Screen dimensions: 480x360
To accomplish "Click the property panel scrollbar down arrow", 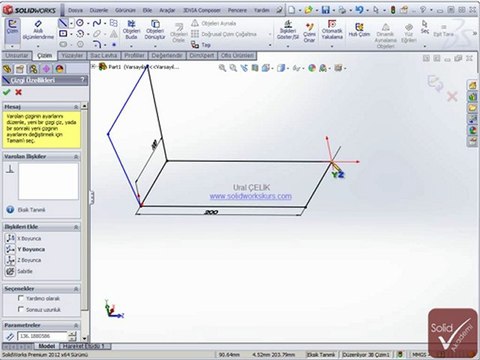I will [84, 339].
